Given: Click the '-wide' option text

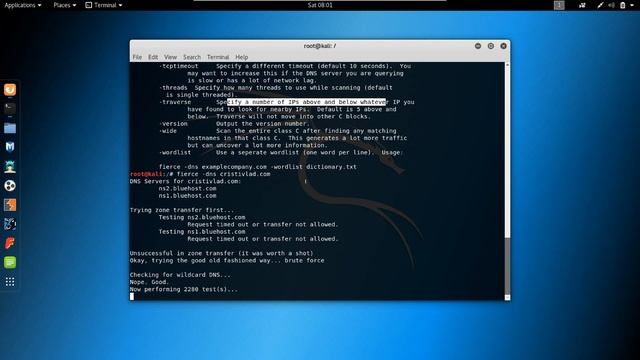Looking at the screenshot, I should pyautogui.click(x=168, y=131).
